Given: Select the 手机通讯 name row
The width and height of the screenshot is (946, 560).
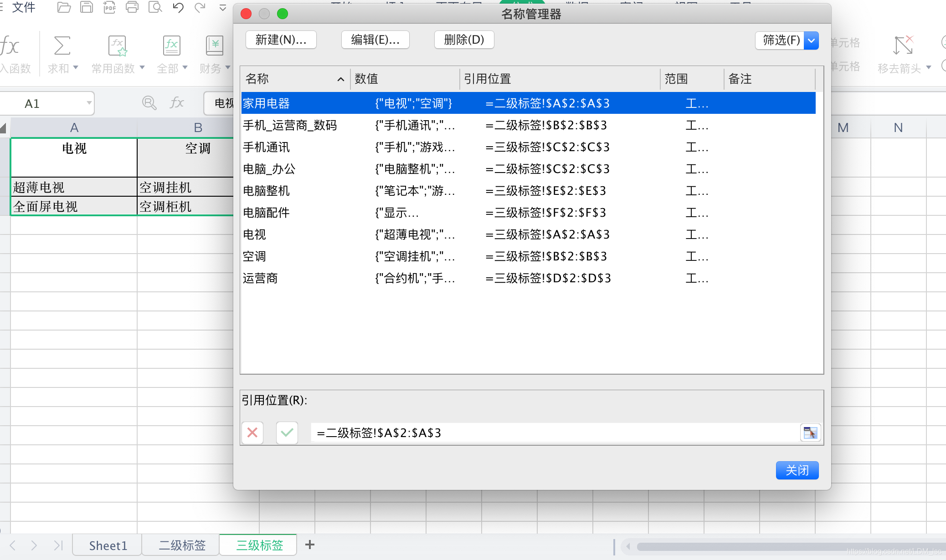Looking at the screenshot, I should point(529,147).
